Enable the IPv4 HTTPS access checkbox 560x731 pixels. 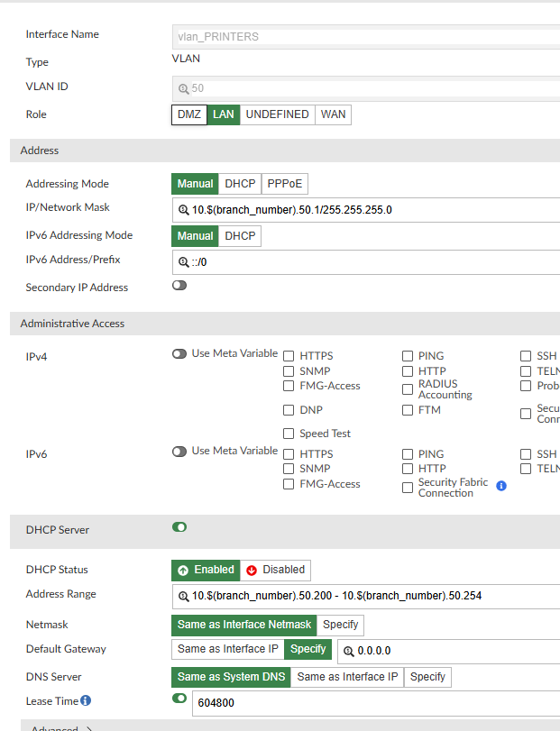point(289,356)
